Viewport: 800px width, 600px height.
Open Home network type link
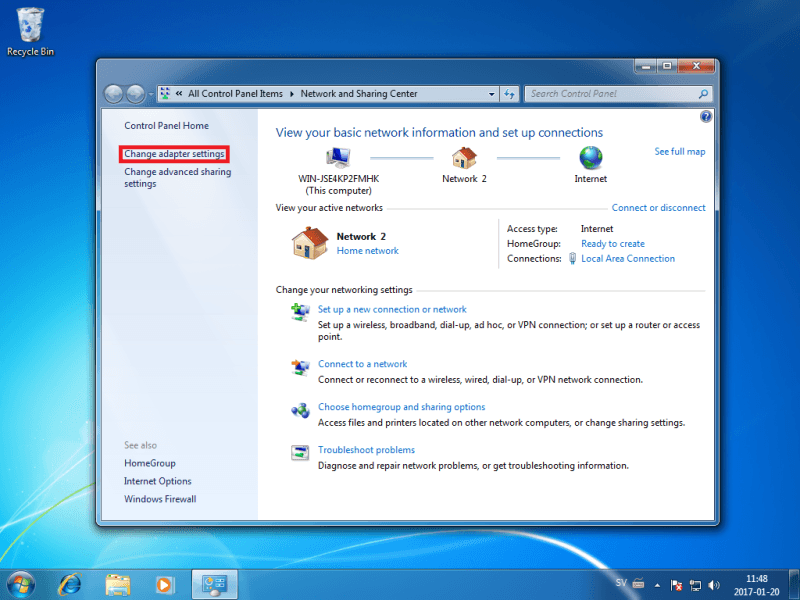367,251
